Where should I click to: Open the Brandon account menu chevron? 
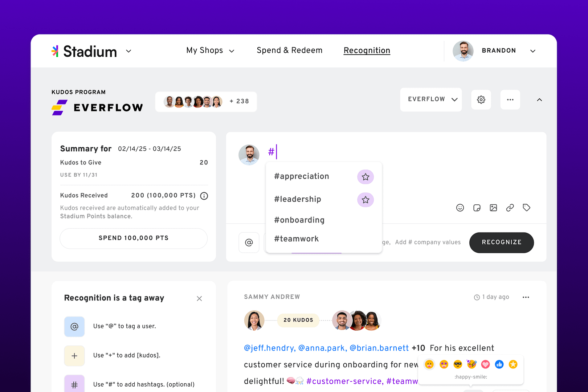click(x=533, y=51)
